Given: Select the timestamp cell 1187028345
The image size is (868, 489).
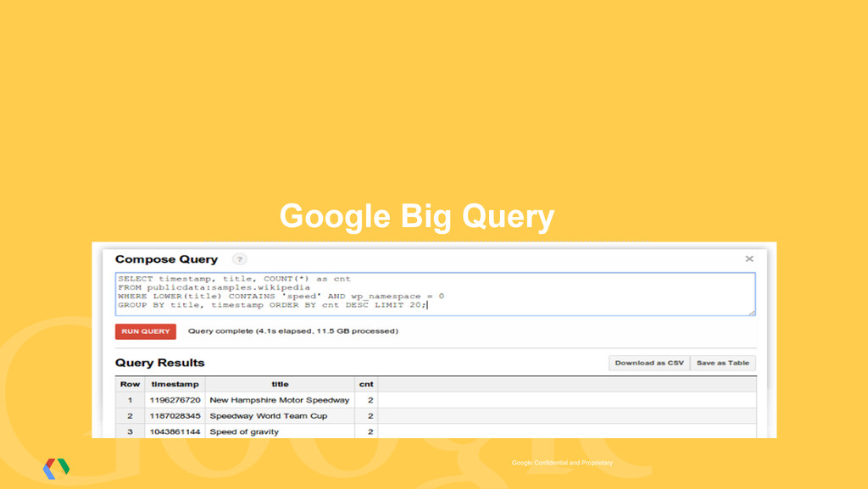Looking at the screenshot, I should pos(175,416).
